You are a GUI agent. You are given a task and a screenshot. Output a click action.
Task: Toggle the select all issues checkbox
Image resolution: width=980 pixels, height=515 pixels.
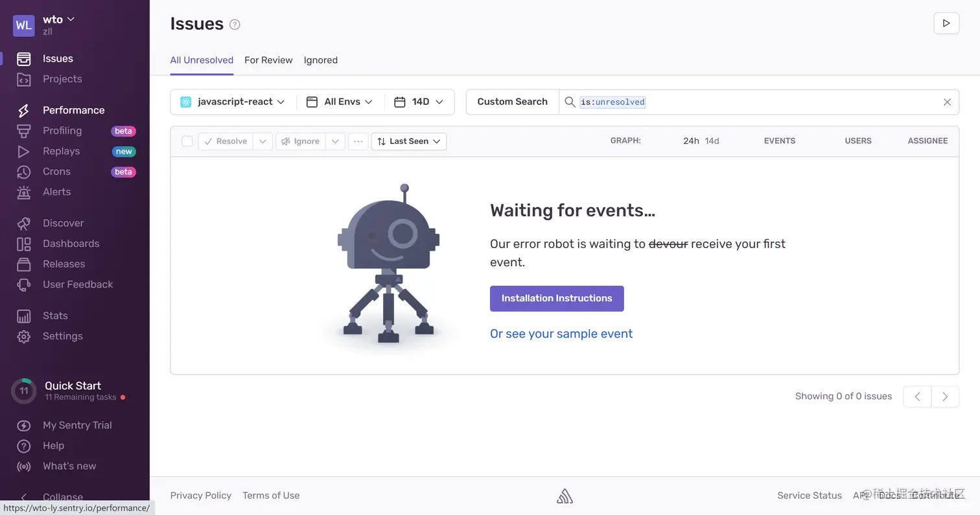187,141
